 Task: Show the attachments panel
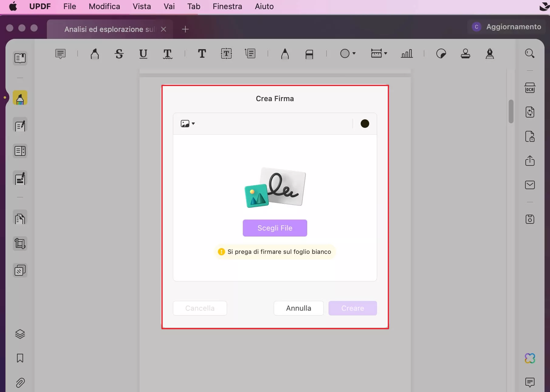click(x=20, y=383)
